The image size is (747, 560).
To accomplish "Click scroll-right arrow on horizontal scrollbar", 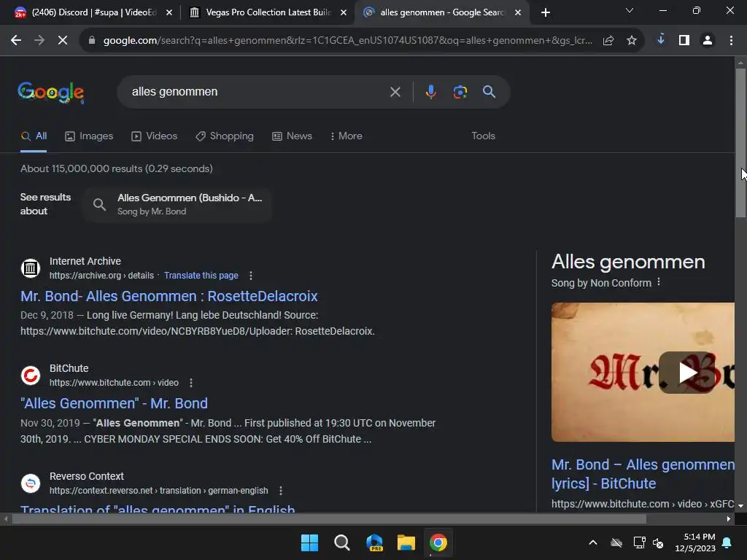I will tap(729, 519).
